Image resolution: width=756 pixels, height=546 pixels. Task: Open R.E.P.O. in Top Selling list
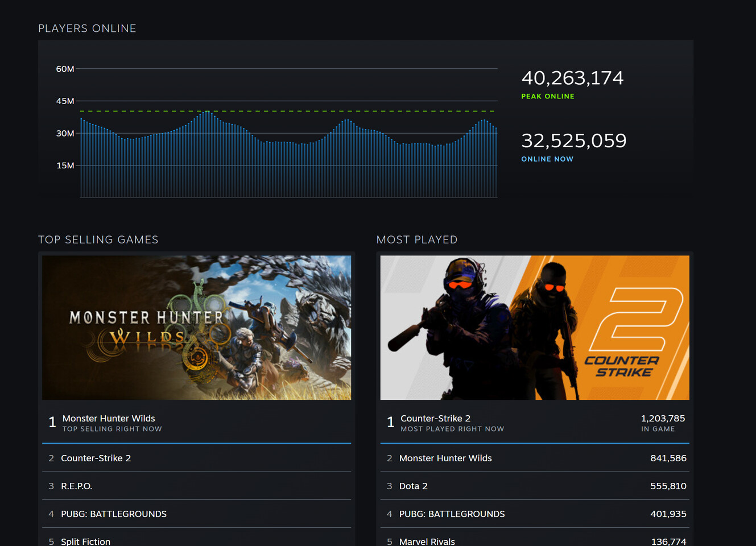tap(196, 486)
